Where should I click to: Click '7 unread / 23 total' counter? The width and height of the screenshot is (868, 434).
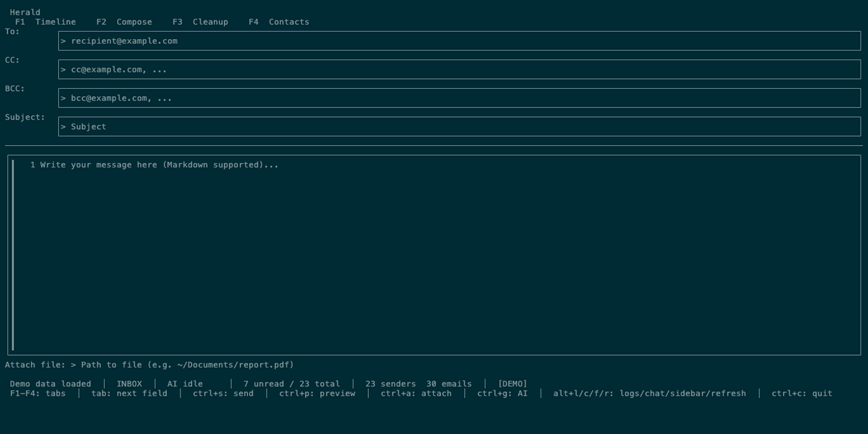pyautogui.click(x=291, y=384)
